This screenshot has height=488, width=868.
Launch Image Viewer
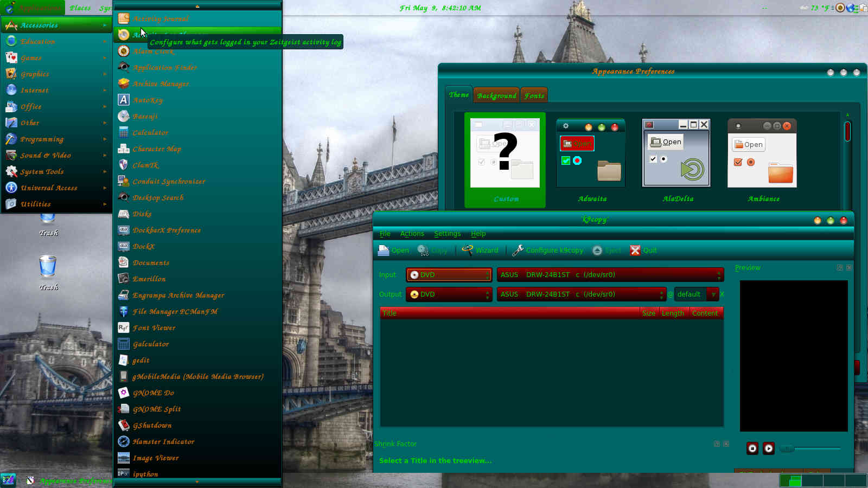197,458
